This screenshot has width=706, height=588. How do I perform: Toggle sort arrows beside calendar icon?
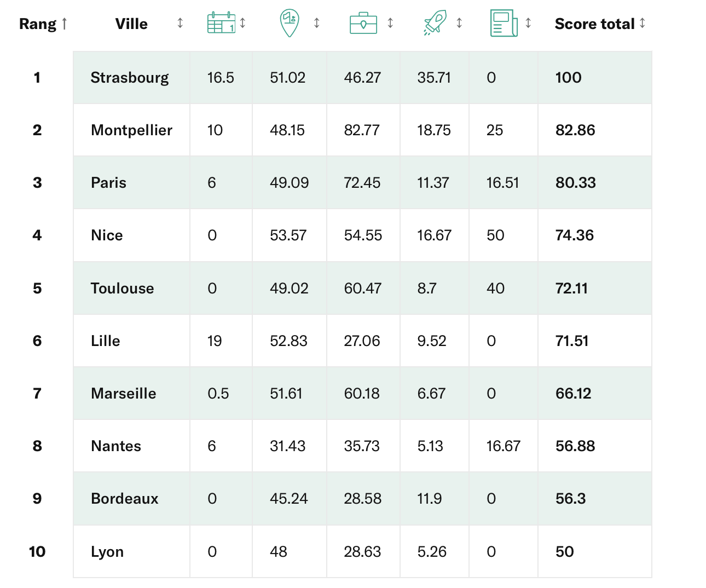click(242, 23)
